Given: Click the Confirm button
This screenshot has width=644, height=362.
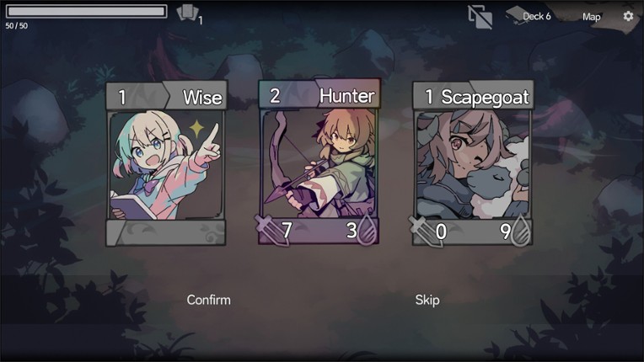Looking at the screenshot, I should (209, 300).
